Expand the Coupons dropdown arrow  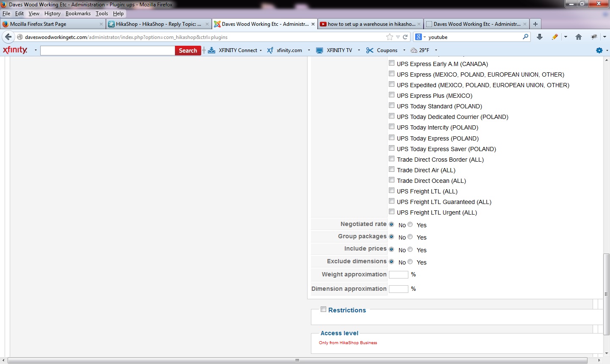point(404,50)
